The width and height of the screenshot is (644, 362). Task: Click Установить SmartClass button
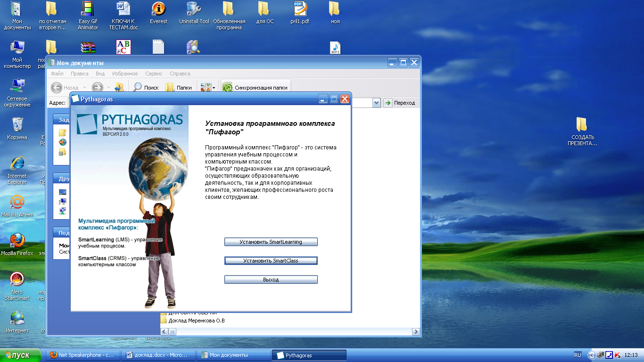pyautogui.click(x=271, y=261)
